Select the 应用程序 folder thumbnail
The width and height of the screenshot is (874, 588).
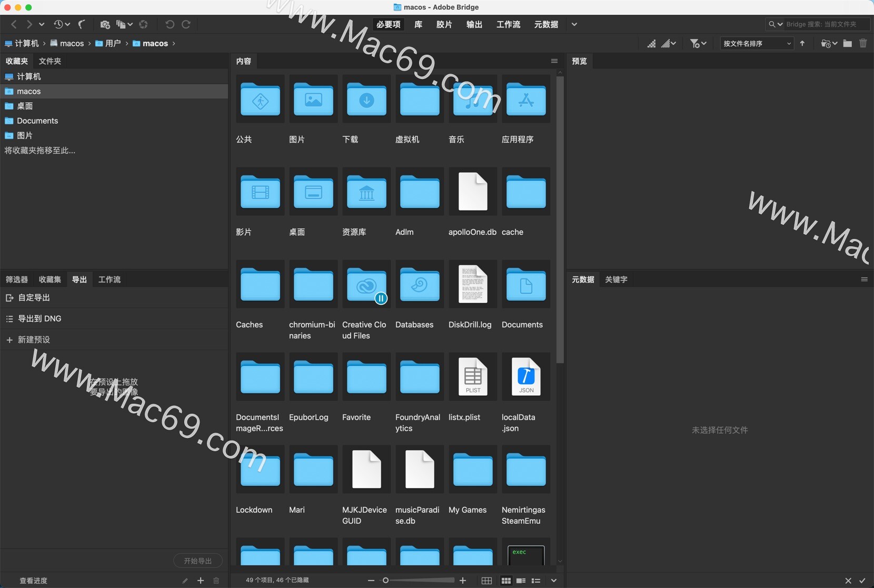(x=526, y=99)
